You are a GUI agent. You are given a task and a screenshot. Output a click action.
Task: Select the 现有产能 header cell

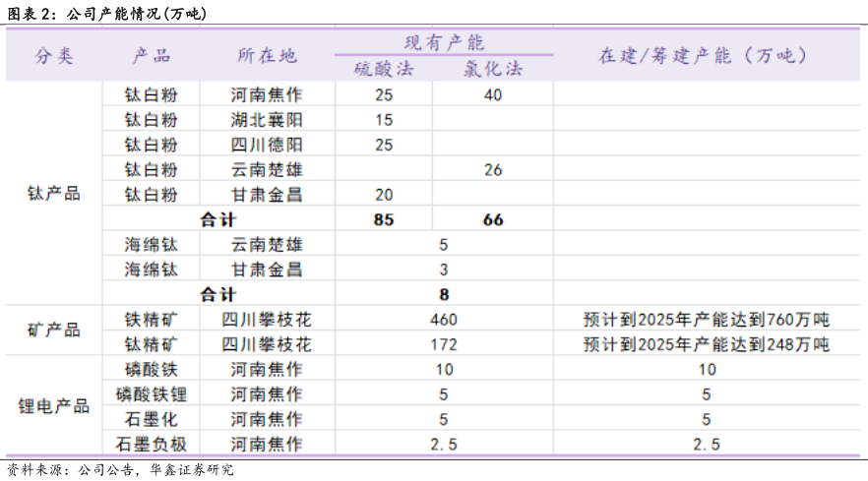point(444,42)
